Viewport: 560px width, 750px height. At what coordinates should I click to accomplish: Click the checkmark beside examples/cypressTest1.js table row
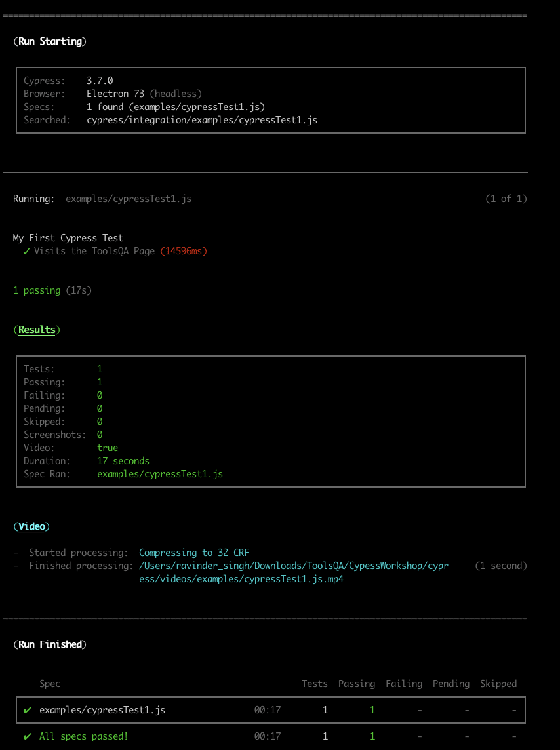point(28,710)
